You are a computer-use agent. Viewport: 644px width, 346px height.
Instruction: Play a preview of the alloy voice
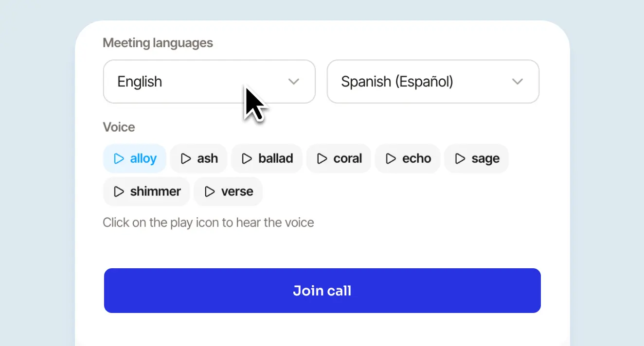[118, 158]
